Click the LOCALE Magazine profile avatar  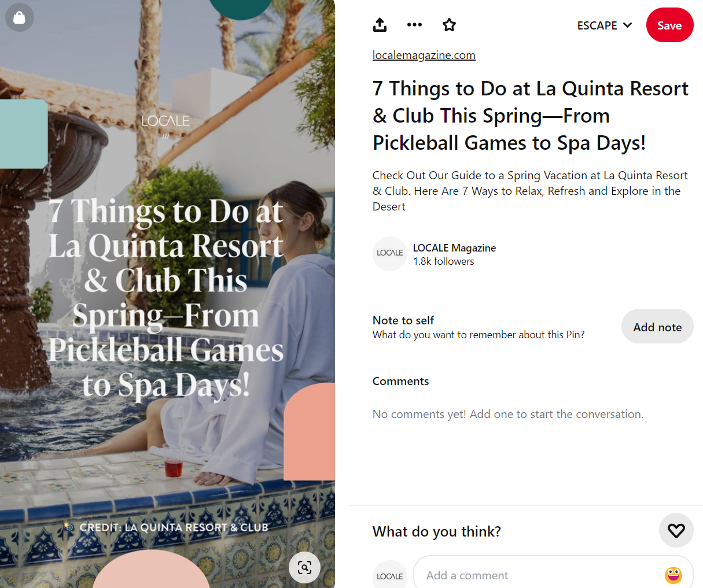click(390, 254)
